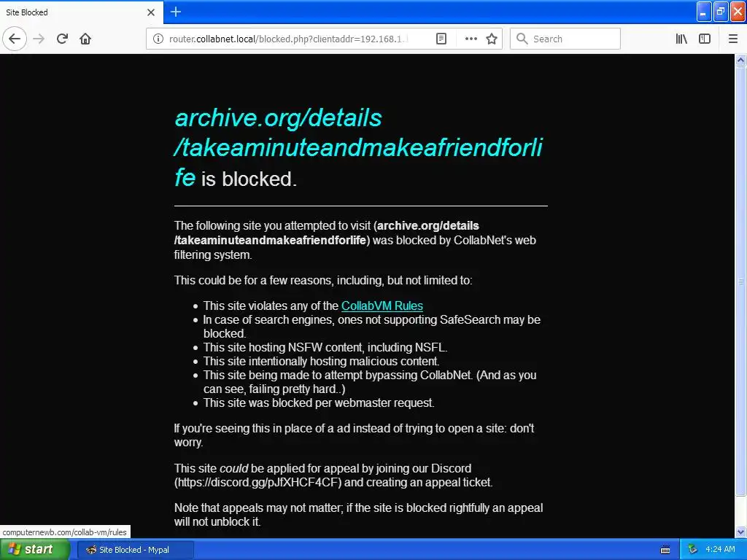Screen dimensions: 747x560
Task: Click the forward navigation arrow
Action: pos(39,39)
